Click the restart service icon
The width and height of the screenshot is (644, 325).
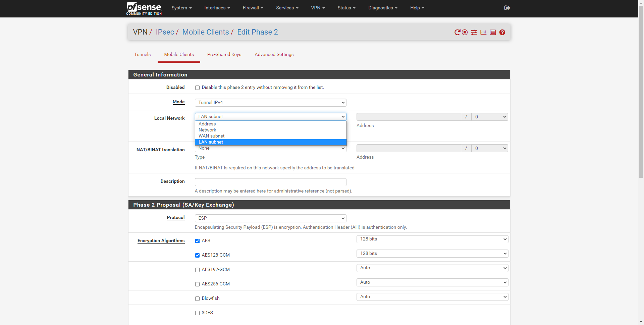[x=457, y=32]
